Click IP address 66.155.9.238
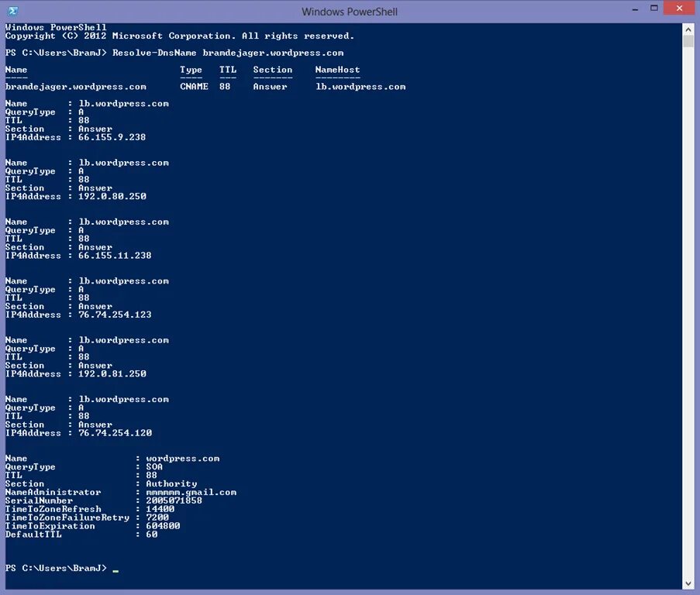700x595 pixels. (112, 137)
